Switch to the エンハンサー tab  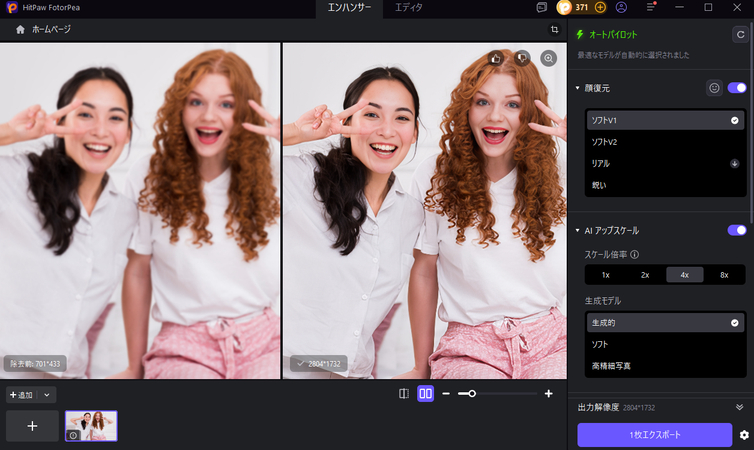(349, 8)
